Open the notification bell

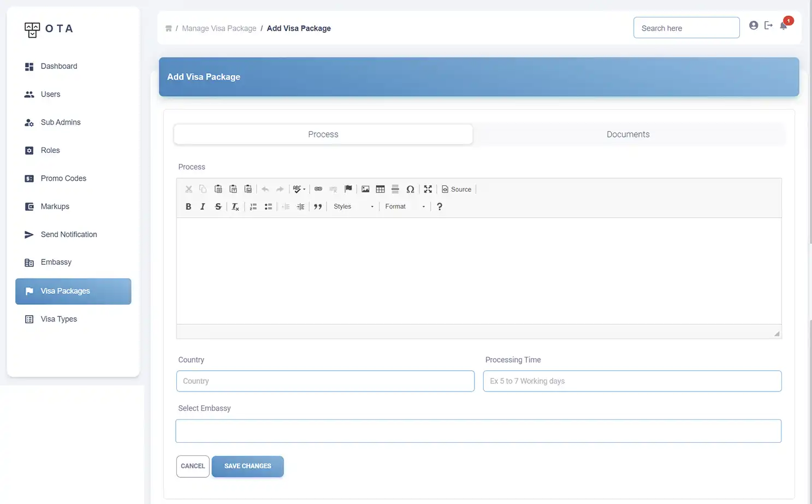point(784,26)
